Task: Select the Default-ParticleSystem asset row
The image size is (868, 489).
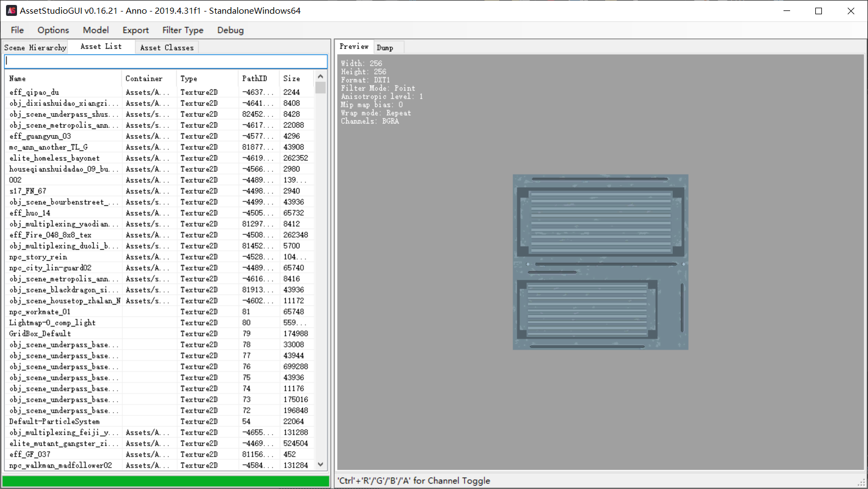Action: pyautogui.click(x=159, y=421)
